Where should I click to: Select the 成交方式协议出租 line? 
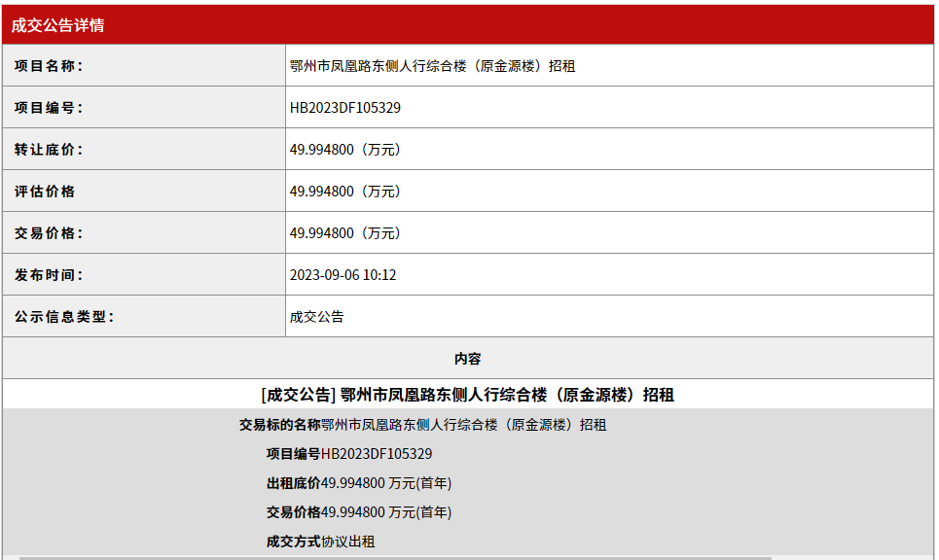pyautogui.click(x=320, y=542)
